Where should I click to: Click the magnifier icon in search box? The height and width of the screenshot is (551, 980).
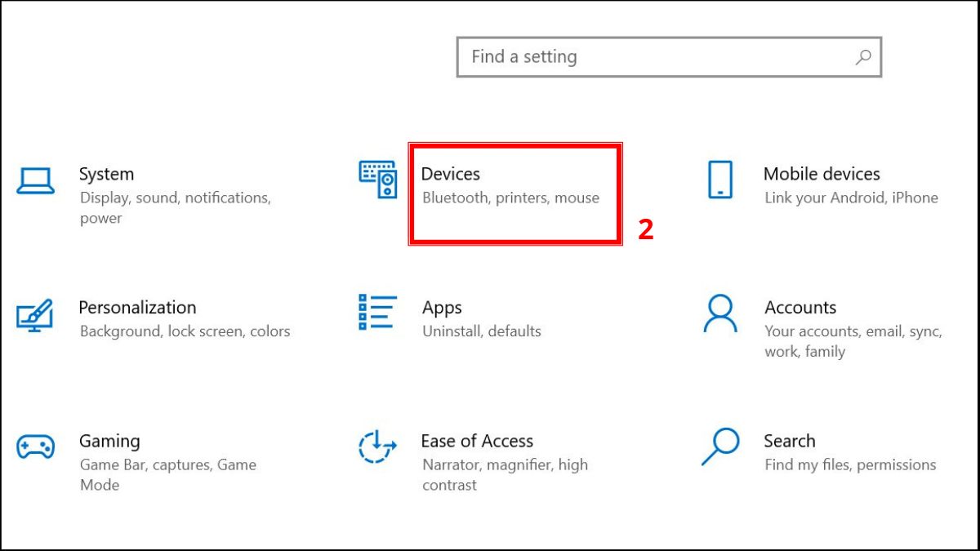click(863, 57)
